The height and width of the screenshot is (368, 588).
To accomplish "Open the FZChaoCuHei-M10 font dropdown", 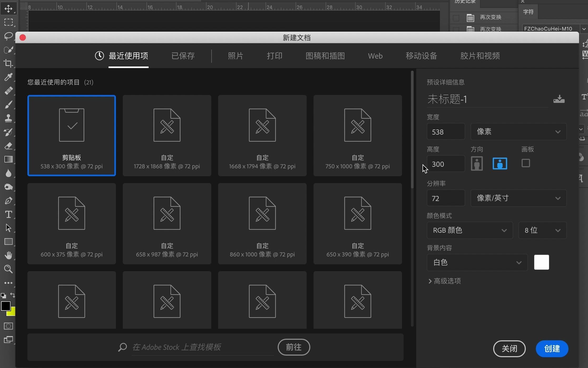I will click(584, 29).
